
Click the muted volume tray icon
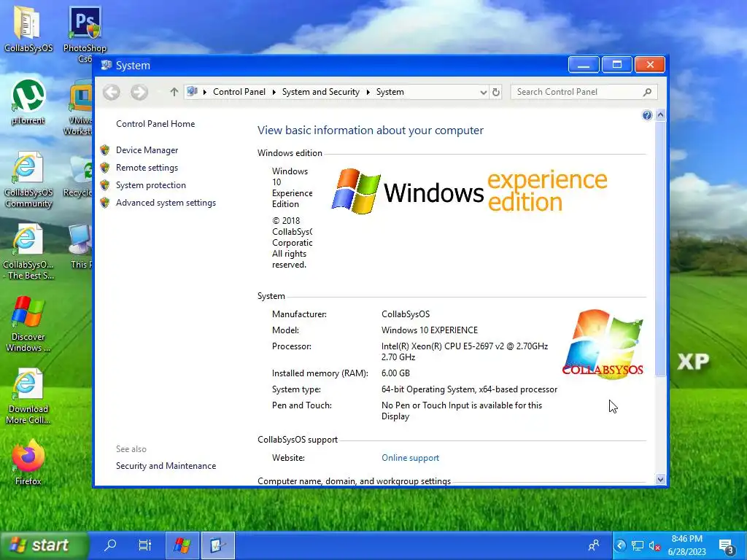[654, 545]
